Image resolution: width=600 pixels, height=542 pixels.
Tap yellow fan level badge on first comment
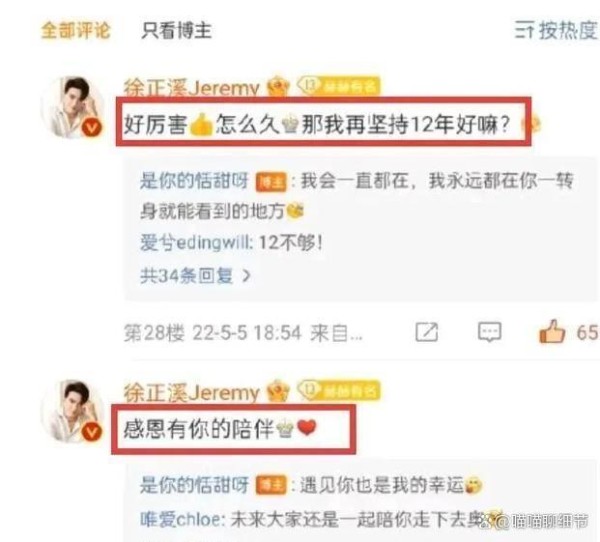(339, 86)
